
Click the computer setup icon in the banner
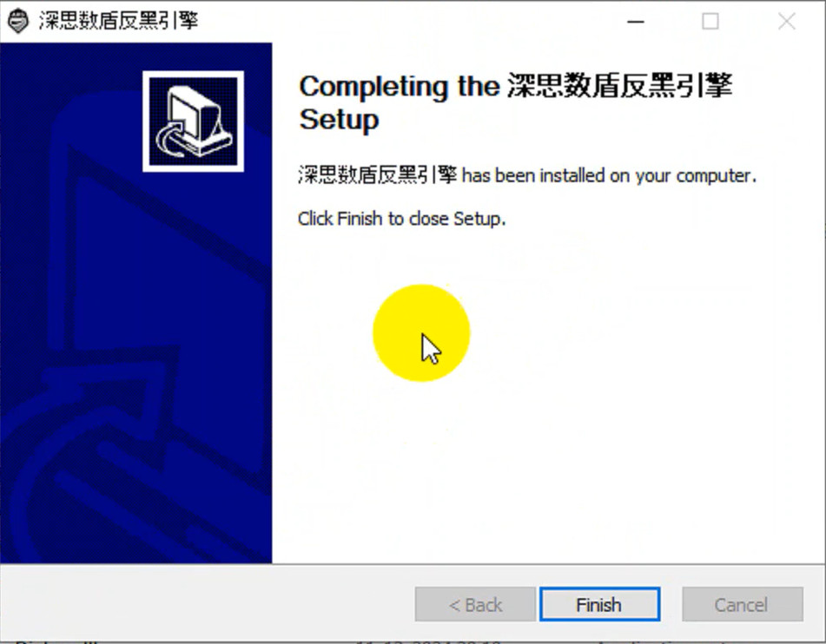click(194, 122)
